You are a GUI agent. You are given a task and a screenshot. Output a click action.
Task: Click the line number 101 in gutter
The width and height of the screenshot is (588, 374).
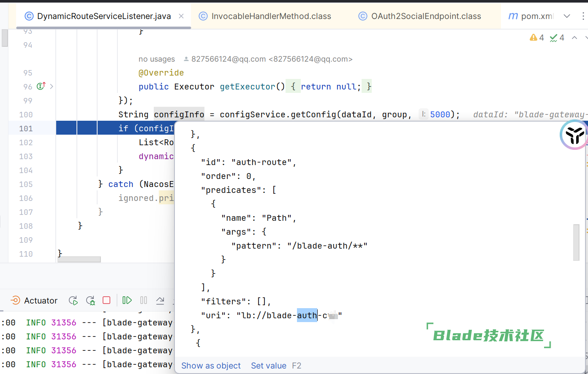pyautogui.click(x=26, y=128)
